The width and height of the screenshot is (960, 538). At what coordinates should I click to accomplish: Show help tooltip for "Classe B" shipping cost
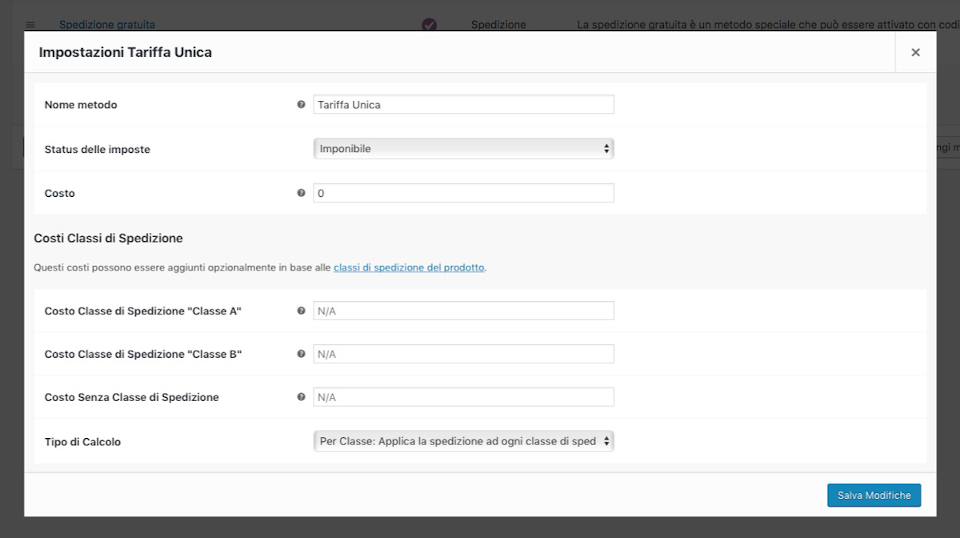pyautogui.click(x=301, y=354)
